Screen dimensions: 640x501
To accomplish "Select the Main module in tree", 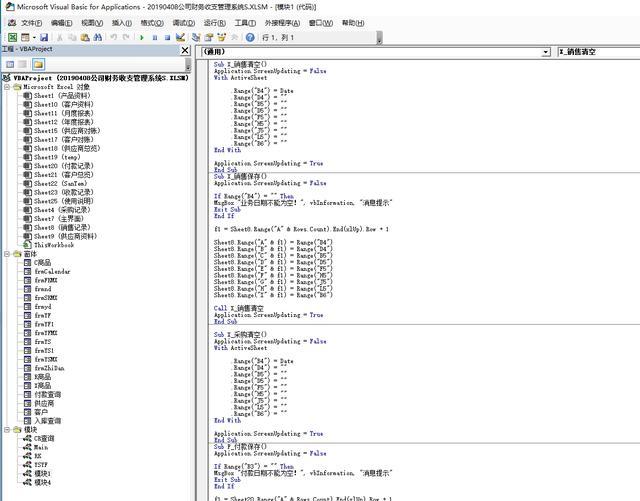I will click(43, 446).
